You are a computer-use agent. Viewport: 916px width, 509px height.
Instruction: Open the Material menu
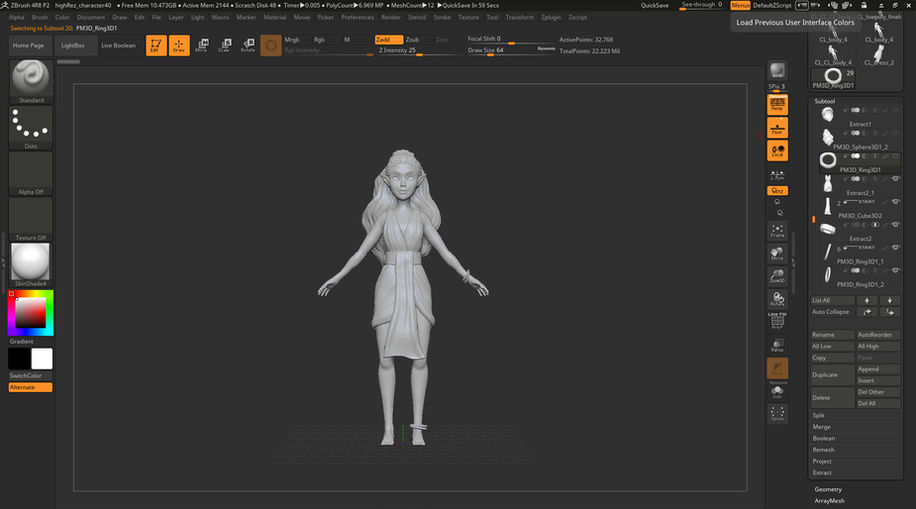tap(274, 17)
